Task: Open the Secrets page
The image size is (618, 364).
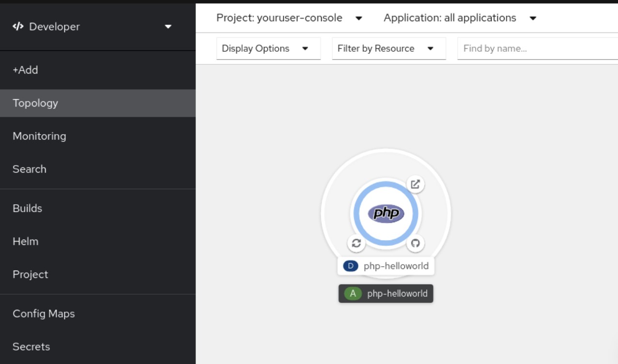Action: pos(31,347)
